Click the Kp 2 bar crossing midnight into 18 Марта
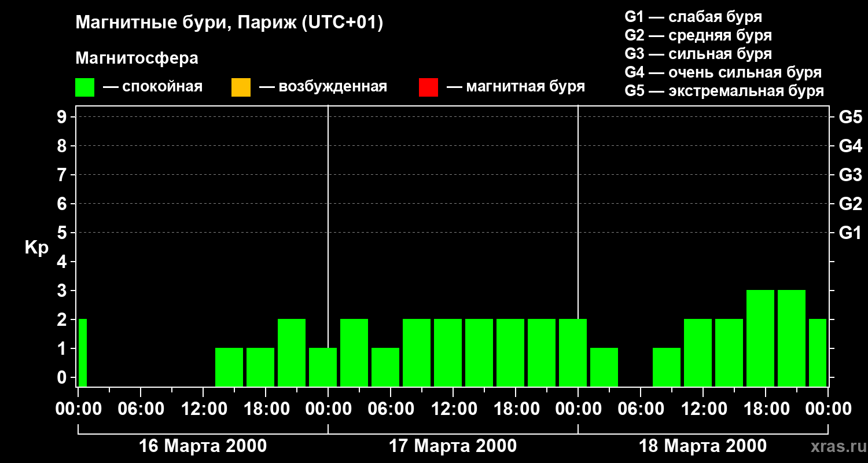Screen dimensions: 868x463 tap(573, 352)
